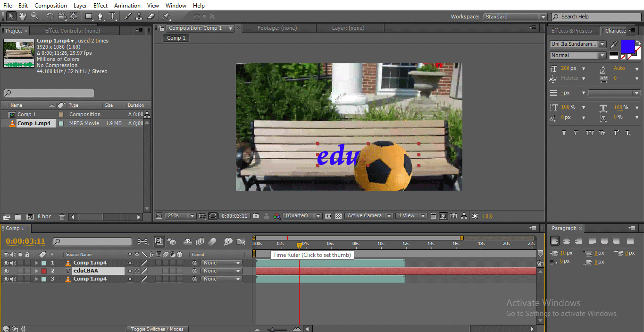Apply Faux Bold in Character panel

(564, 133)
